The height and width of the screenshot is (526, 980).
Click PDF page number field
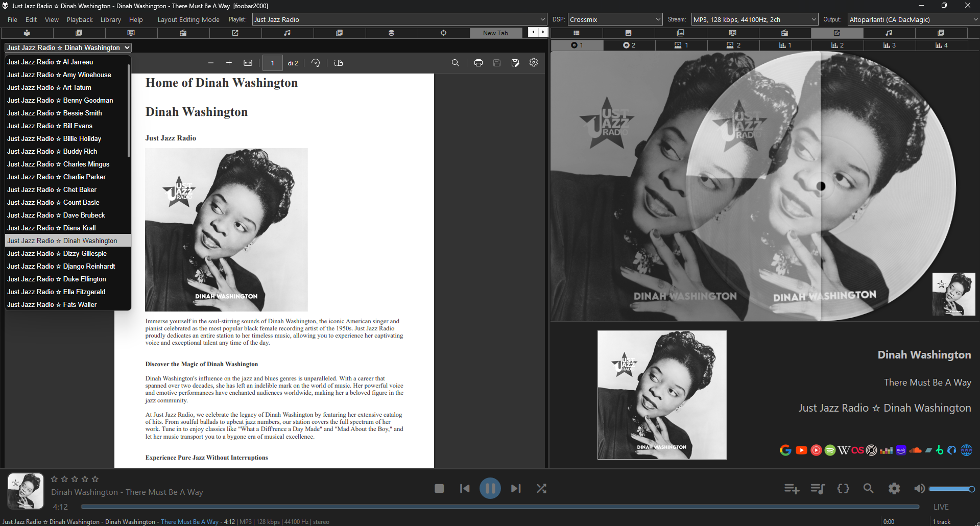tap(272, 63)
